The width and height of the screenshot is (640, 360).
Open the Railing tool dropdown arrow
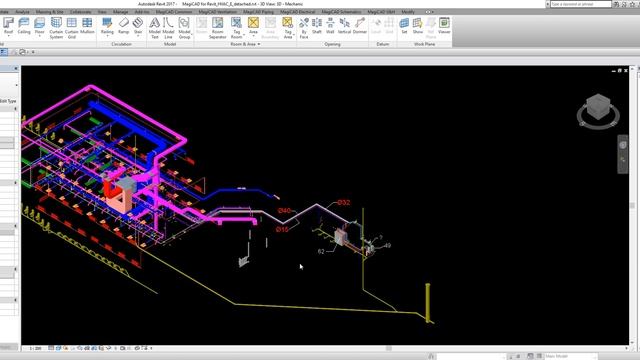pos(107,36)
